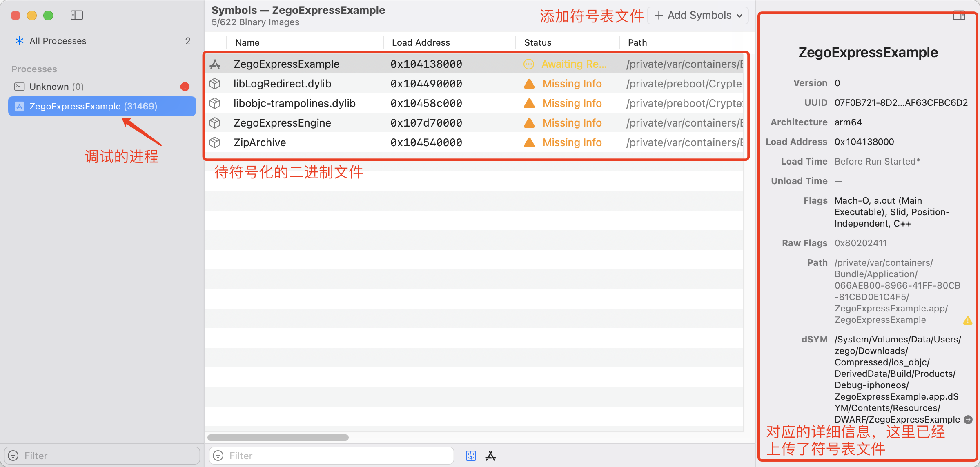Screen dimensions: 980x467
Task: Click the Awaiting Re... status text
Action: [x=574, y=64]
